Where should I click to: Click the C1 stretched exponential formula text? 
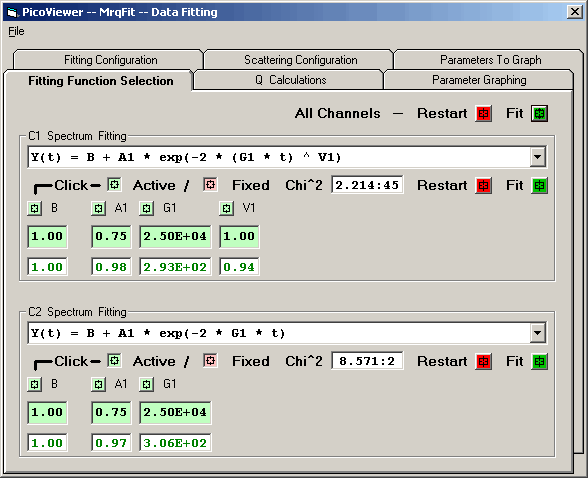186,157
